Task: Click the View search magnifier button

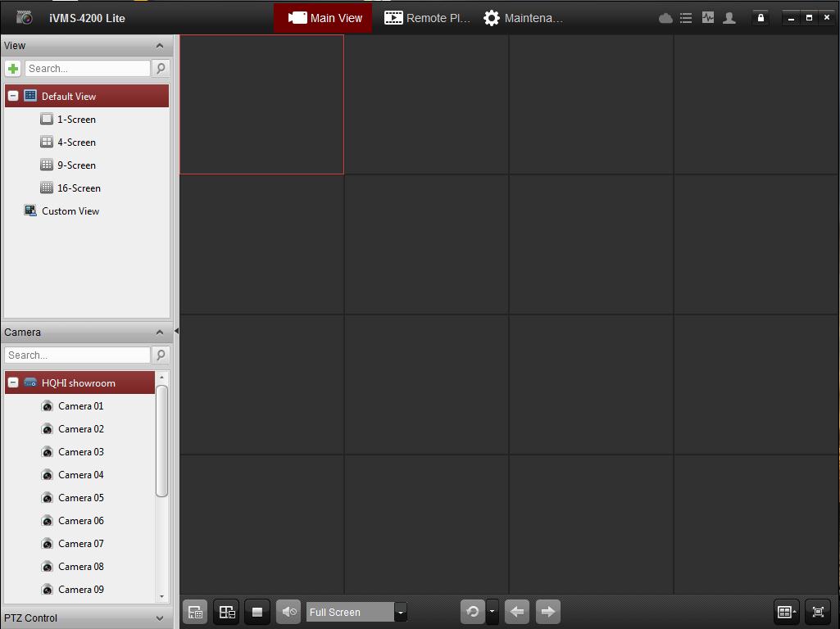Action: (160, 69)
